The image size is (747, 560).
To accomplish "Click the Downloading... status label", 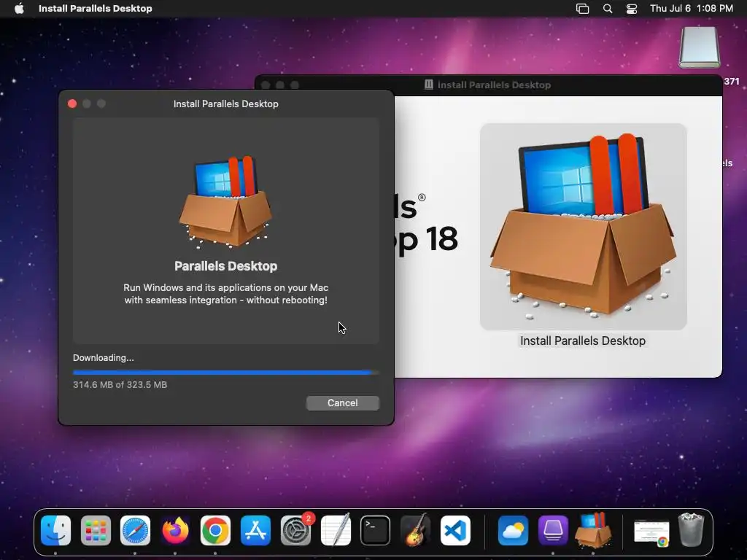I will pos(104,357).
